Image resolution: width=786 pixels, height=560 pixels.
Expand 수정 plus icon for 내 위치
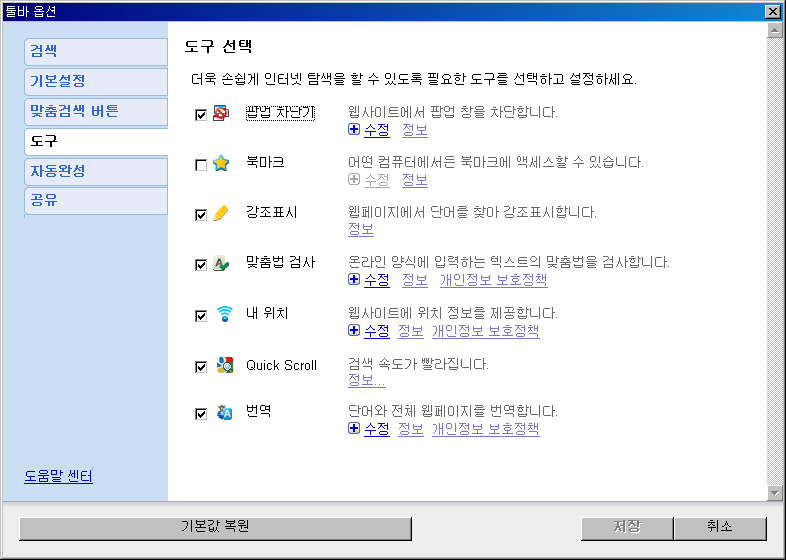(x=354, y=330)
